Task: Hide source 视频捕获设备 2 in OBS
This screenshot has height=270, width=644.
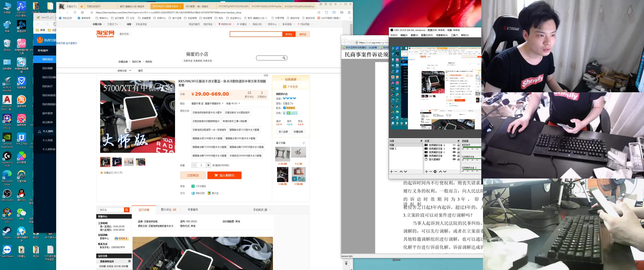Action: (454, 152)
